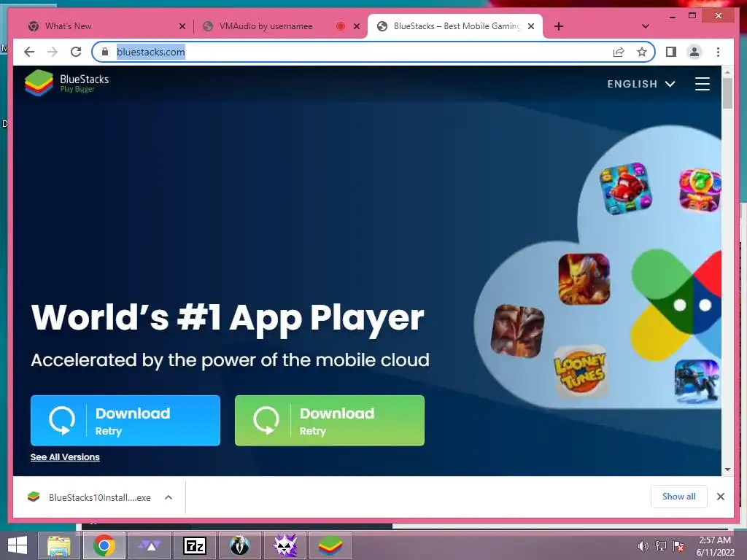747x560 pixels.
Task: Open Chrome's three-dot menu
Action: coord(718,52)
